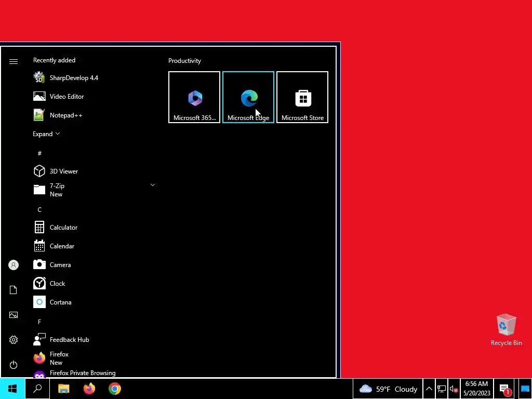The width and height of the screenshot is (532, 399).
Task: Open user account icon in Start
Action: [14, 265]
